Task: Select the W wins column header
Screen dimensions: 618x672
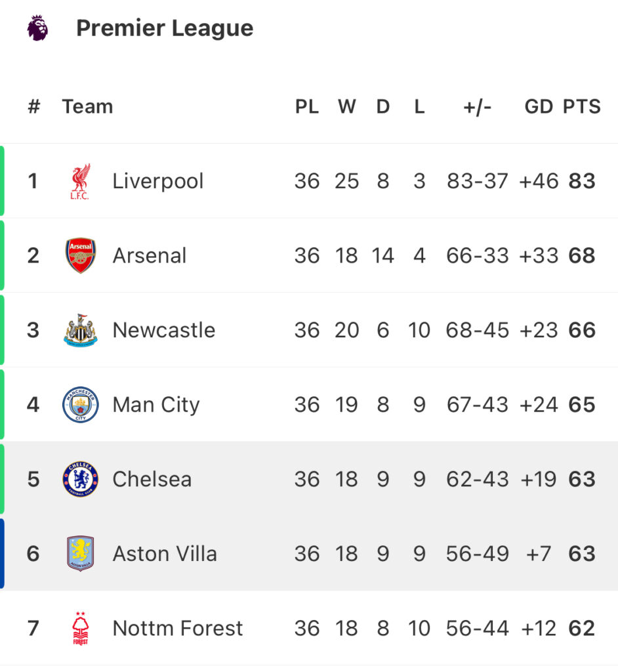Action: 346,106
